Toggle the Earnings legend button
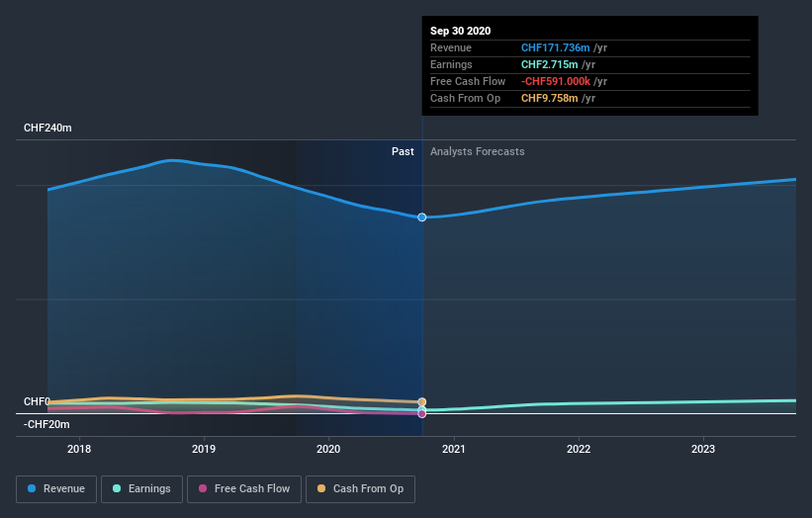 pyautogui.click(x=141, y=489)
